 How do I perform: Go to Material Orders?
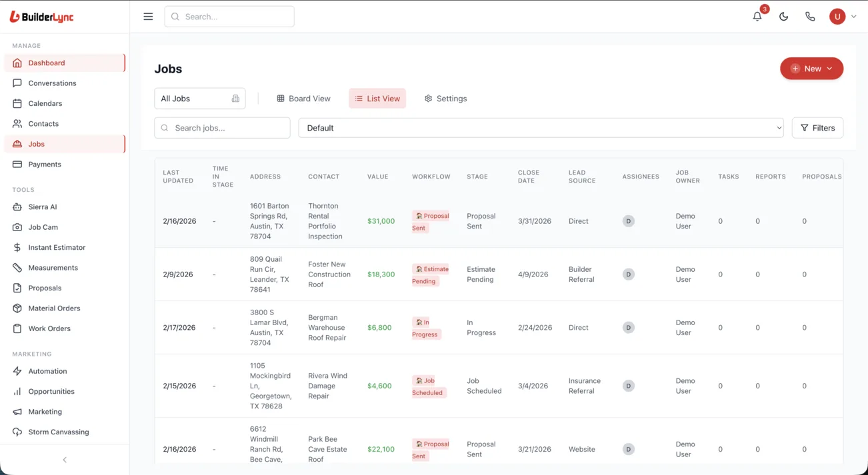(x=54, y=308)
